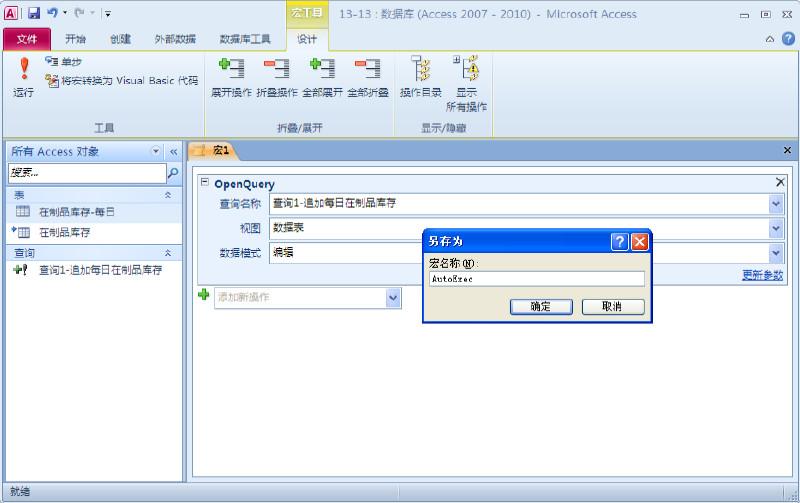Open the External Data (外部数据) tab

click(x=175, y=39)
